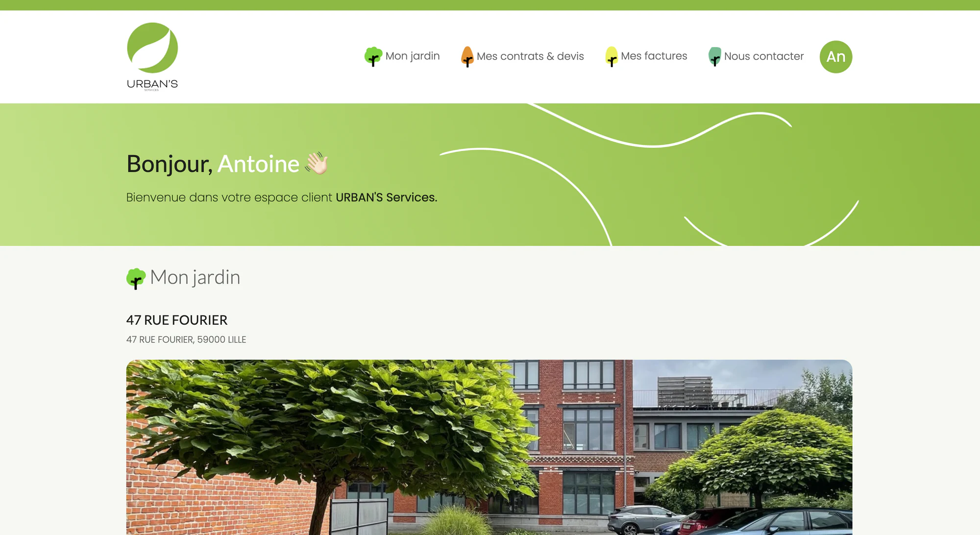The image size is (980, 535).
Task: Click the address 47 RUE FOURIER, 59000 LILLE
Action: [186, 340]
